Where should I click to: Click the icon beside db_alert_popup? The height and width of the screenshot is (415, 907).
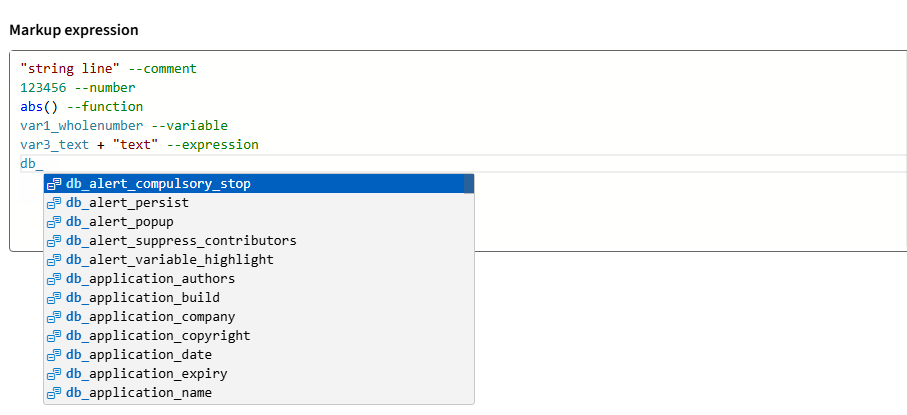[54, 222]
